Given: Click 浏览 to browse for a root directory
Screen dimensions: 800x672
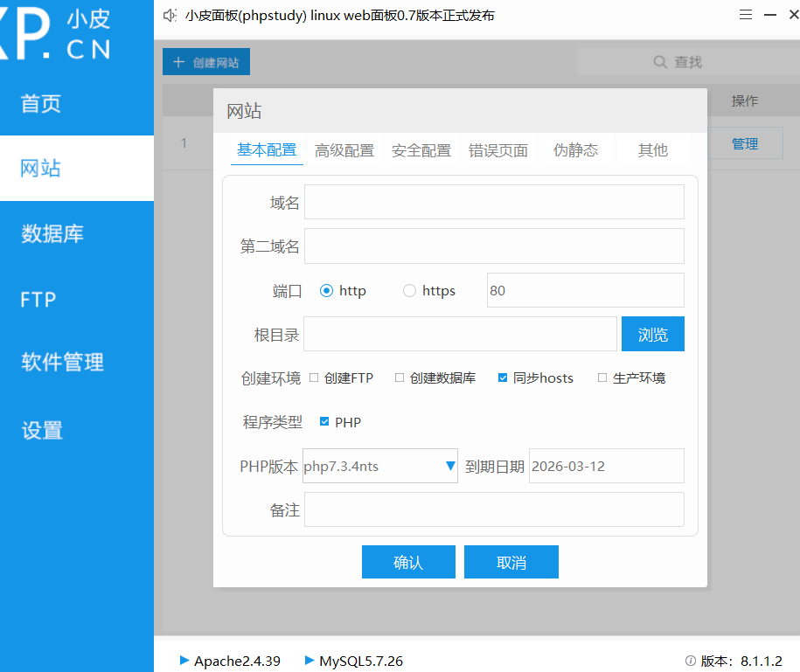Looking at the screenshot, I should (x=652, y=334).
